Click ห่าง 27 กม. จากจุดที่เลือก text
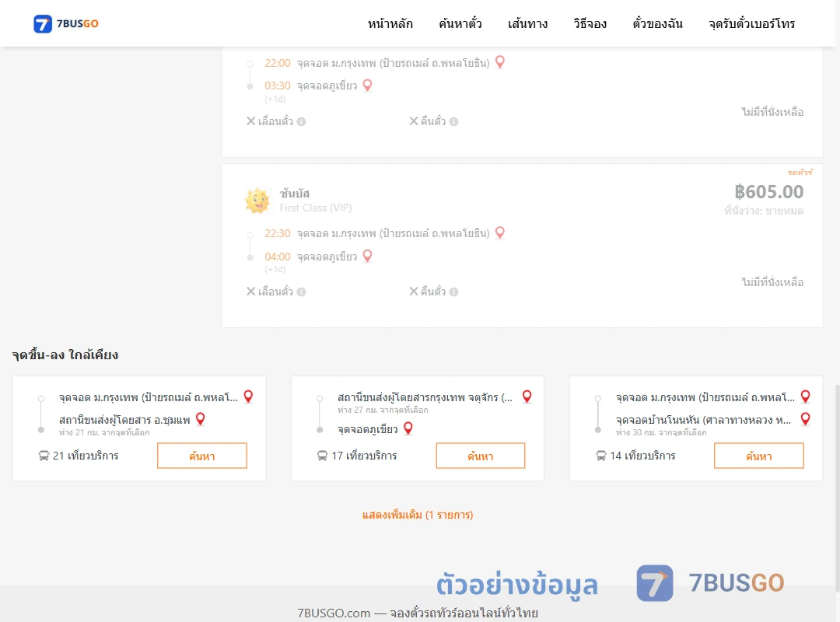 click(x=383, y=410)
